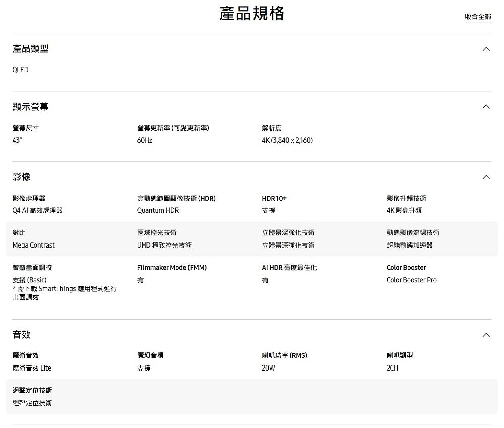Click the 喇叭功率 (RMS) label
Viewport: 504px width, 428px height.
(x=284, y=355)
